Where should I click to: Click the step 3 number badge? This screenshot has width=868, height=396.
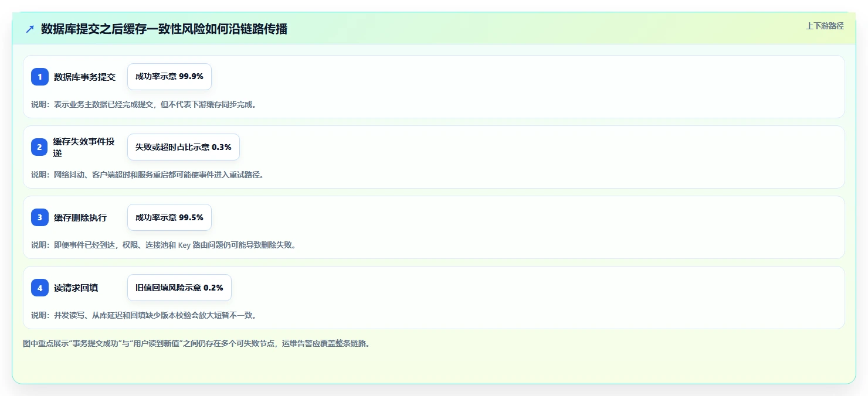(x=40, y=217)
